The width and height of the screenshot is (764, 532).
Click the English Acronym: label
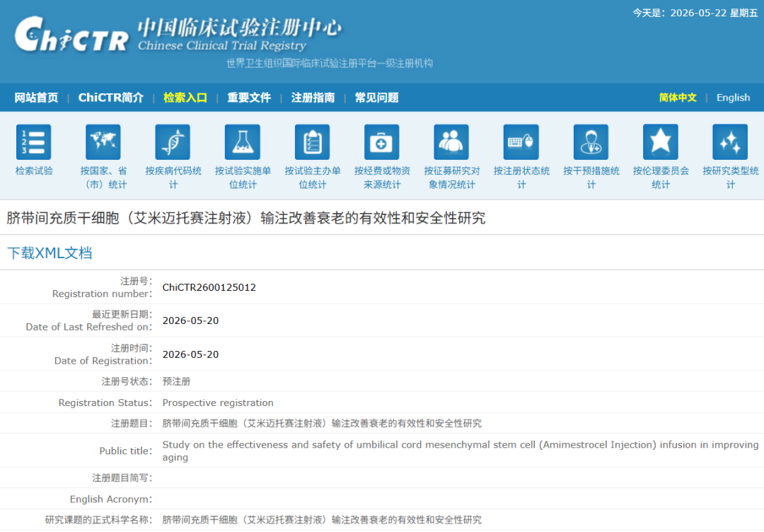click(x=110, y=499)
